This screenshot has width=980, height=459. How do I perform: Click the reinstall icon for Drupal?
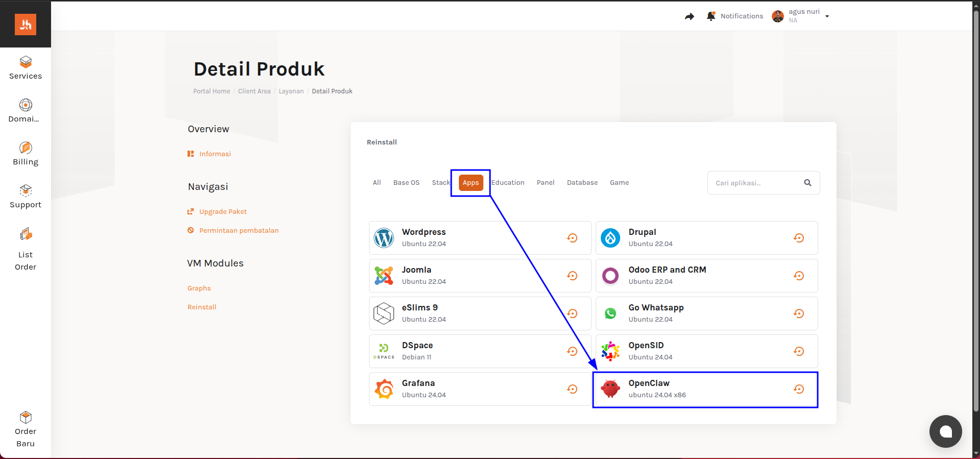(798, 238)
